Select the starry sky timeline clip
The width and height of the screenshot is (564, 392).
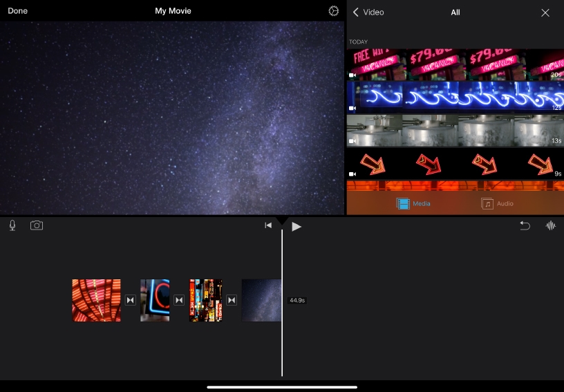[x=261, y=300]
